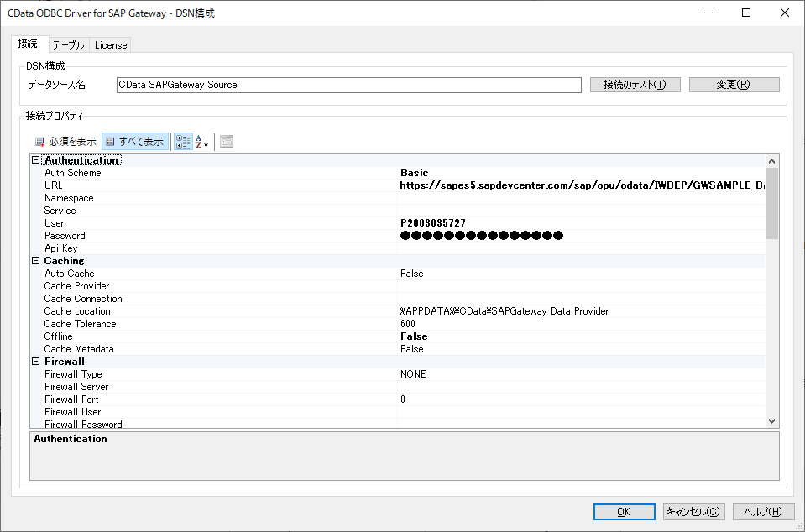
Task: Click the キャンセル button
Action: coord(693,512)
